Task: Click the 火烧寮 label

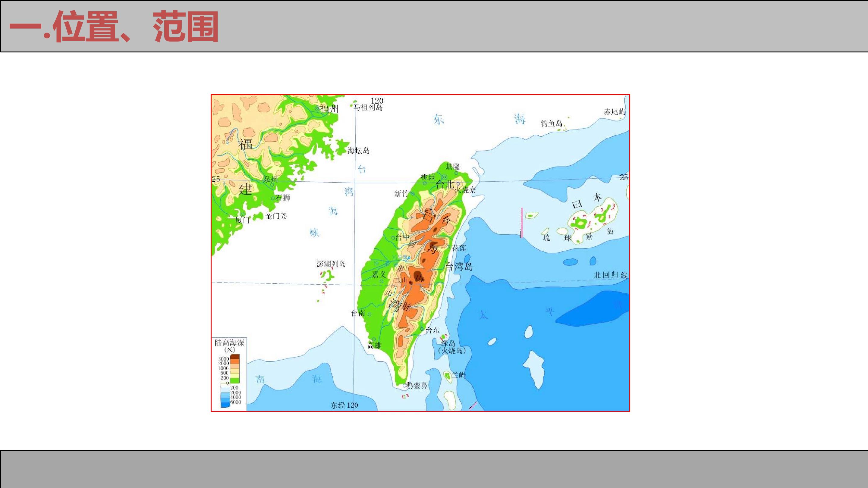Action: click(465, 189)
